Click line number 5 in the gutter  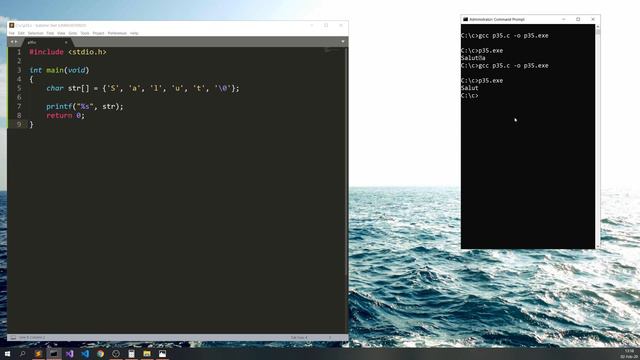coord(19,88)
